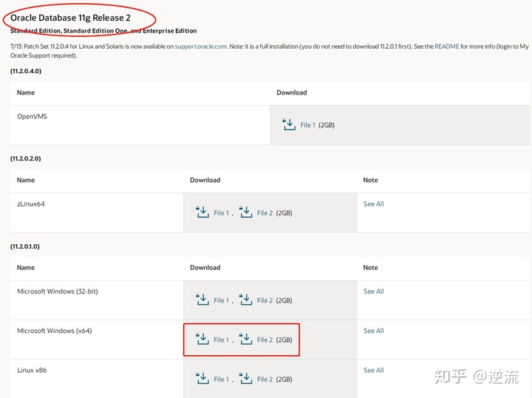Select the Microsoft Windows (32-bit) name
Viewport: 532px width, 398px height.
coord(58,291)
